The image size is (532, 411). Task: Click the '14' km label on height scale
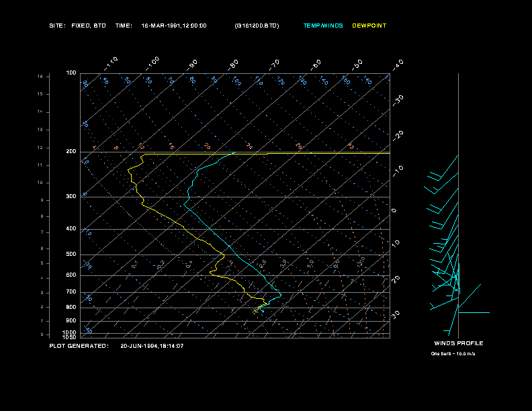(40, 111)
